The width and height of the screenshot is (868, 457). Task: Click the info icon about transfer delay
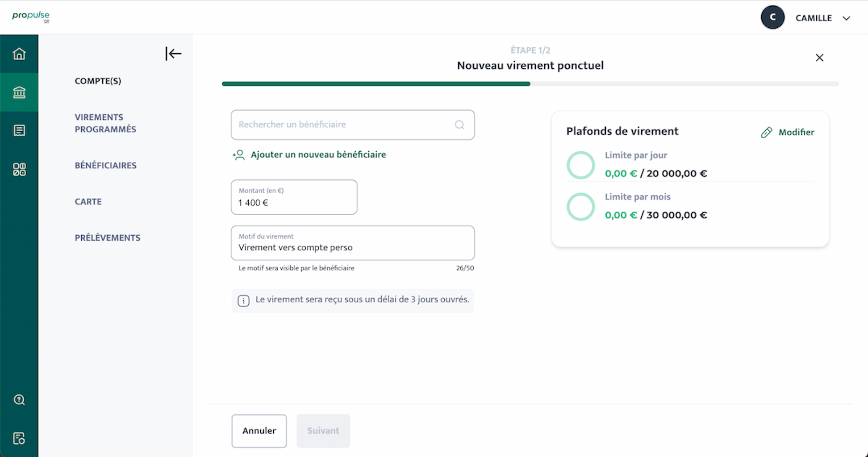pos(243,300)
